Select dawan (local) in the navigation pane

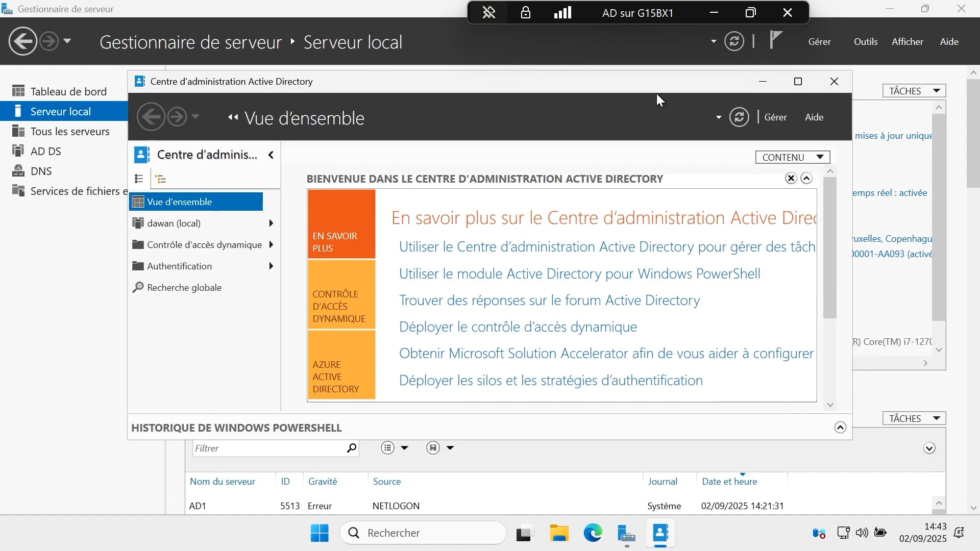[x=174, y=223]
